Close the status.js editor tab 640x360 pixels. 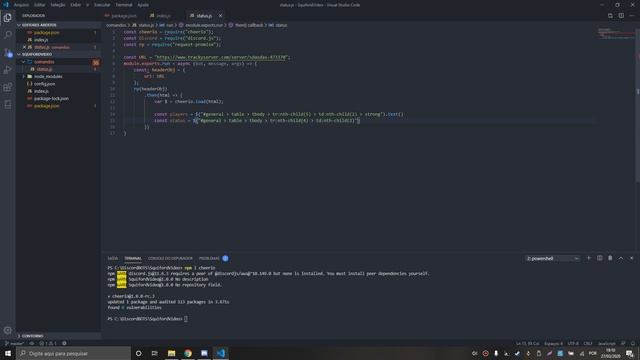point(220,16)
